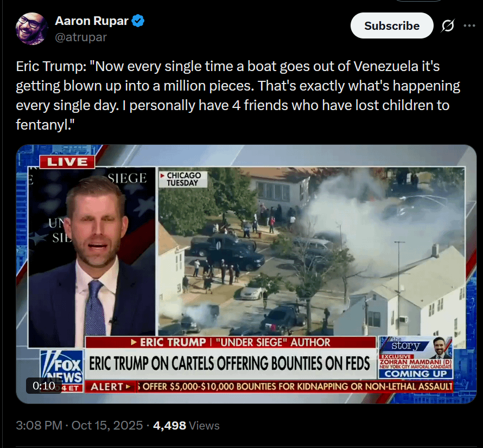The height and width of the screenshot is (448, 483).
Task: Play the Eric Trump video clip
Action: (x=246, y=274)
